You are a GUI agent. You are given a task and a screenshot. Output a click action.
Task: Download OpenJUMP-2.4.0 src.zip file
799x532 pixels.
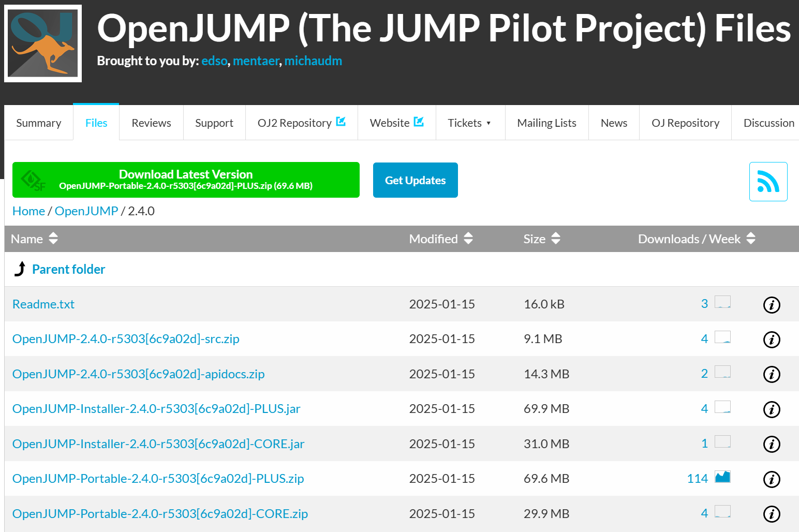126,339
